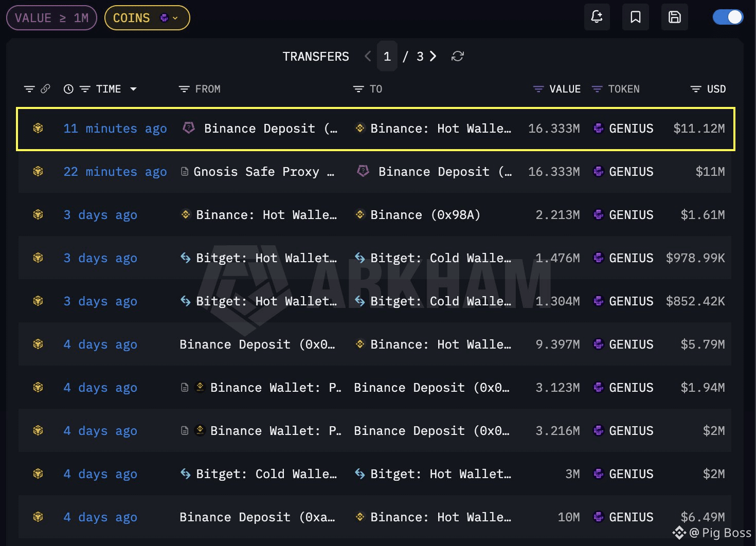Image resolution: width=756 pixels, height=546 pixels.
Task: Open Binance: Hot Wallet sender in the 2.213M row
Action: 266,215
